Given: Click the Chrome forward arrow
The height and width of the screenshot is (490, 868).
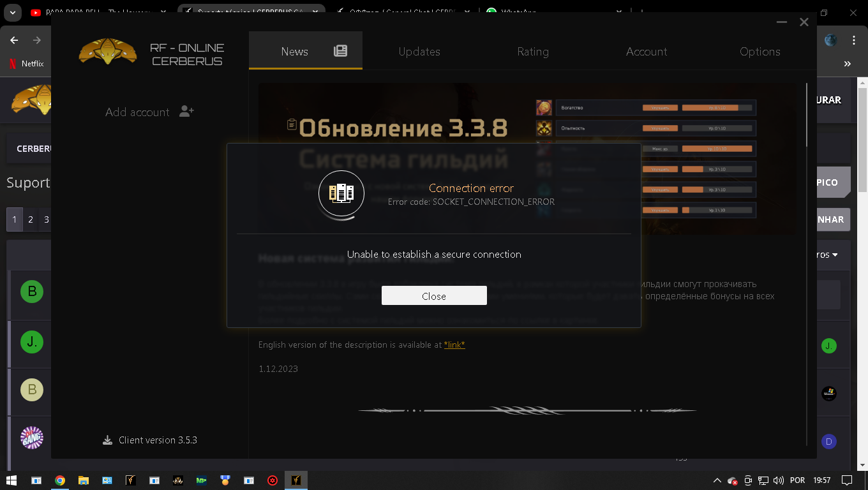Looking at the screenshot, I should (x=37, y=40).
